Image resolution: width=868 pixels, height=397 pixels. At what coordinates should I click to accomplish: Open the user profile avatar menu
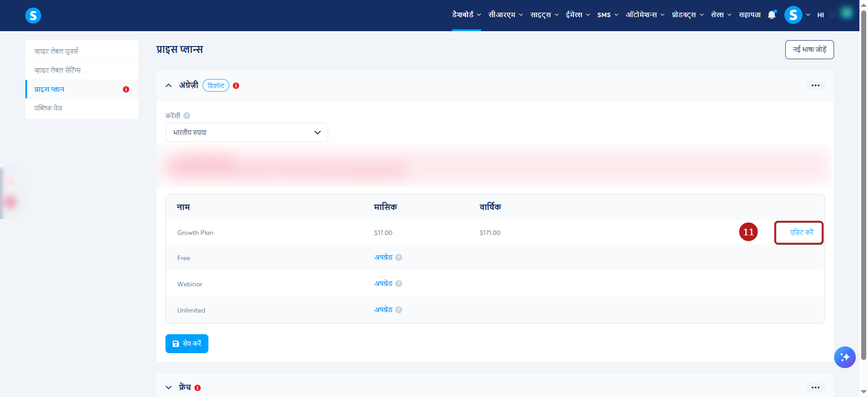[793, 15]
